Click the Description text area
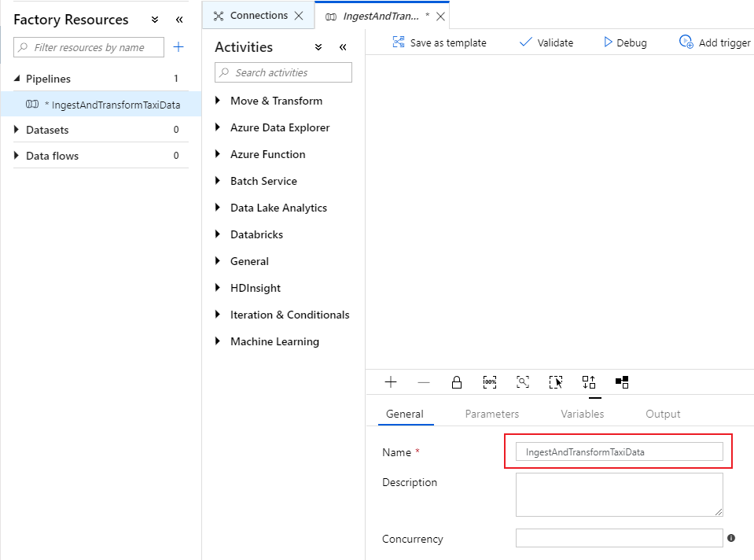This screenshot has width=754, height=560. tap(620, 495)
